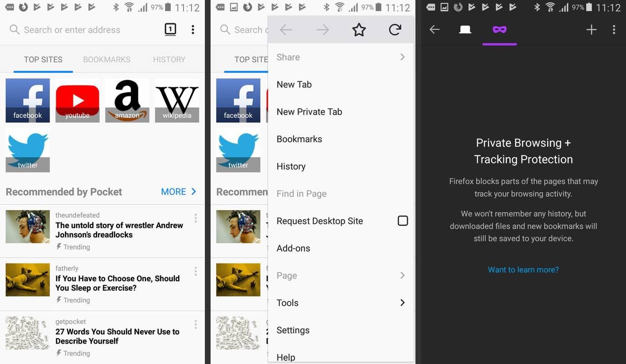The height and width of the screenshot is (364, 626).
Task: Tap the search magnifier in the left screen
Action: 15,30
